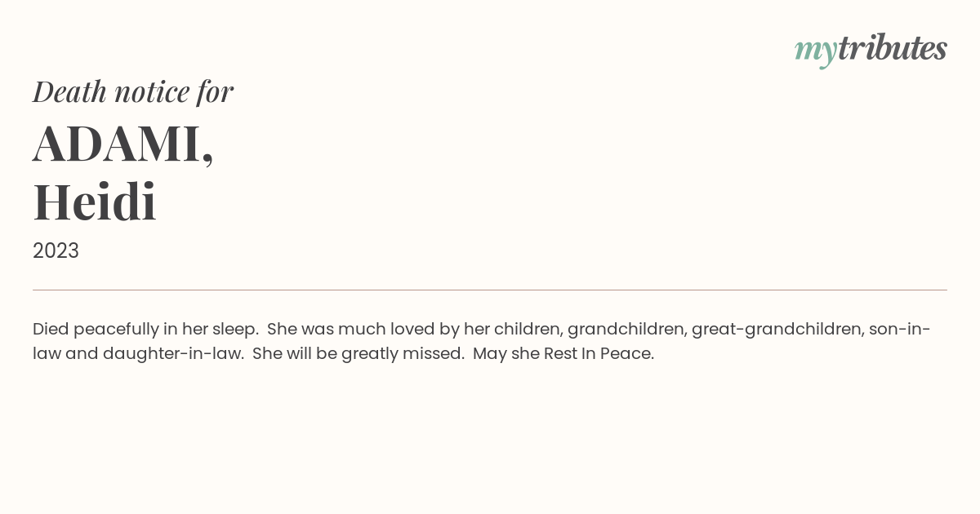Viewport: 980px width, 514px height.
Task: Click the surname ADAMI
Action: click(123, 144)
